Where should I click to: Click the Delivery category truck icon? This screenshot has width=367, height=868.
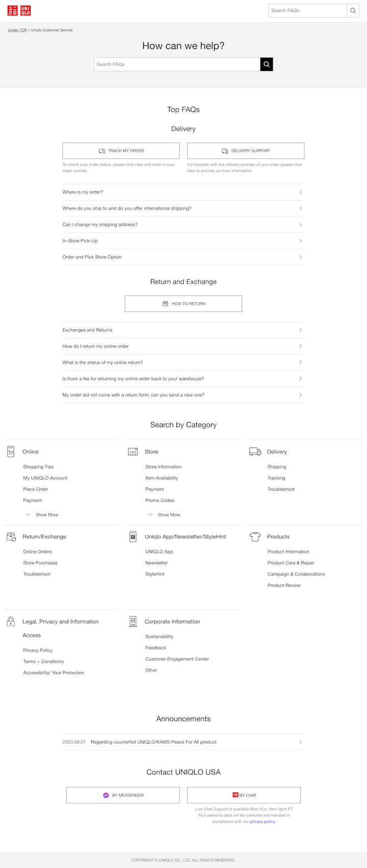coord(255,452)
